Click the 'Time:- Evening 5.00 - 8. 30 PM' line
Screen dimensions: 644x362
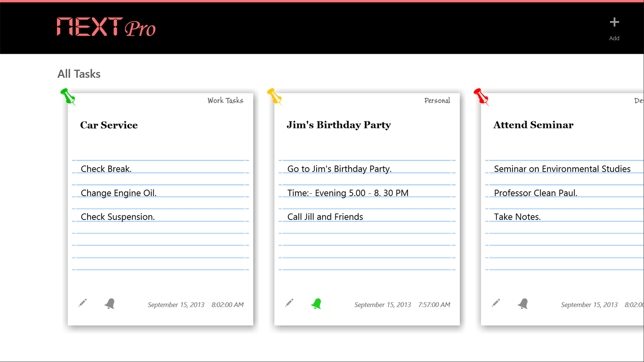tap(348, 193)
